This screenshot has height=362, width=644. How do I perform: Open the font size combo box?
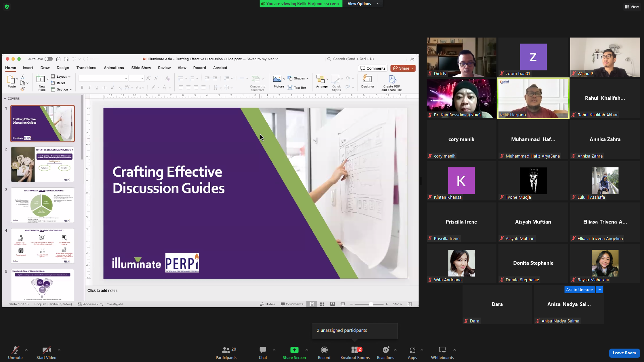pyautogui.click(x=137, y=78)
